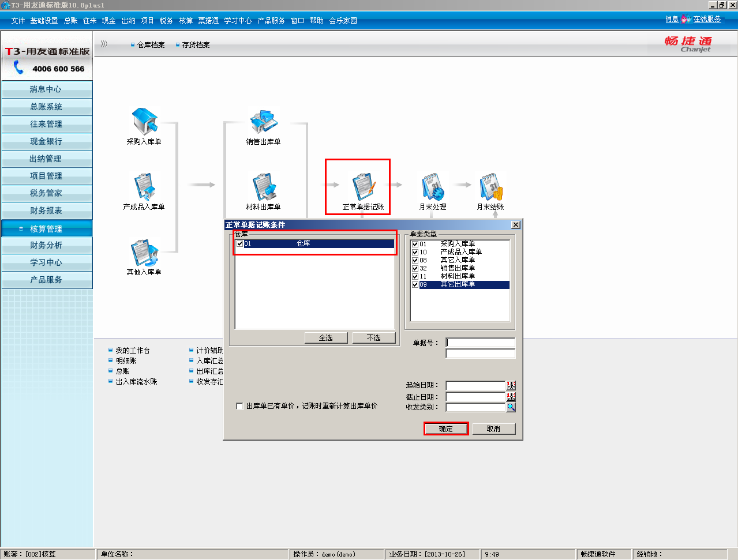The height and width of the screenshot is (560, 738).
Task: Open the 采购入库单 workflow icon
Action: click(144, 122)
